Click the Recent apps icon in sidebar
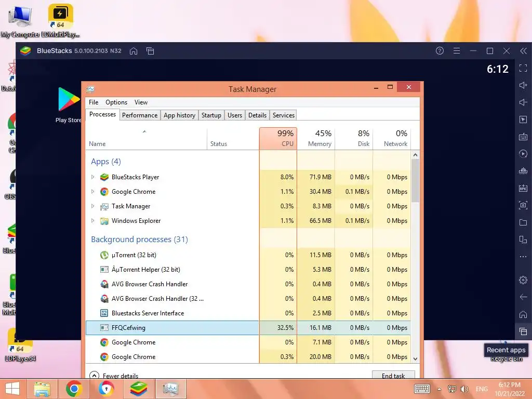The width and height of the screenshot is (532, 399). click(523, 331)
